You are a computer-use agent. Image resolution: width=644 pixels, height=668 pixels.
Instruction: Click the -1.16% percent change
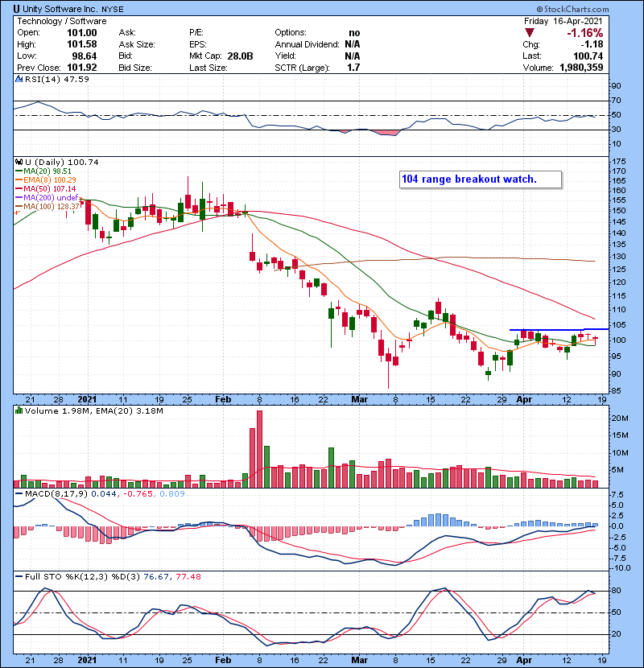(x=584, y=33)
